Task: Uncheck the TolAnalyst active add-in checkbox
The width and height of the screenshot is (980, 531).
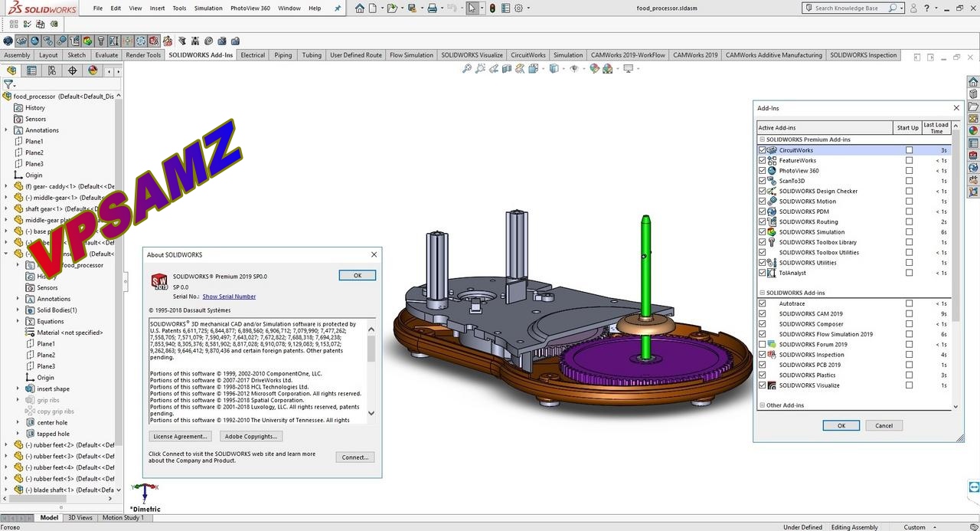Action: [x=762, y=273]
